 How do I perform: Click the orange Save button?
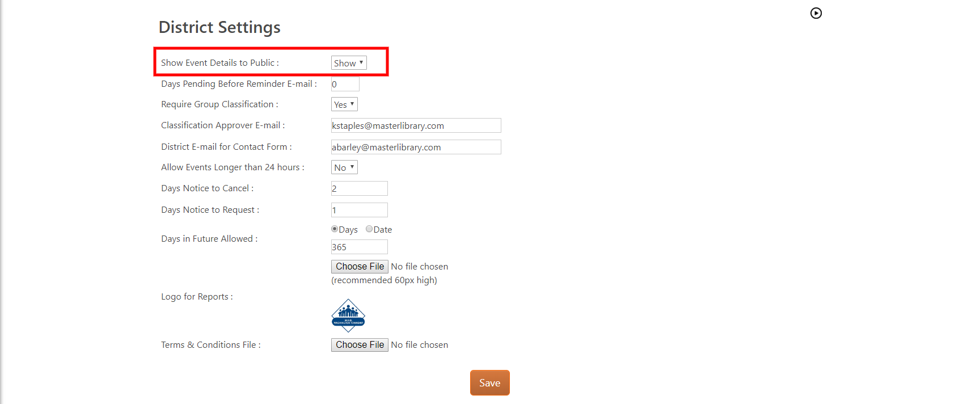click(490, 383)
